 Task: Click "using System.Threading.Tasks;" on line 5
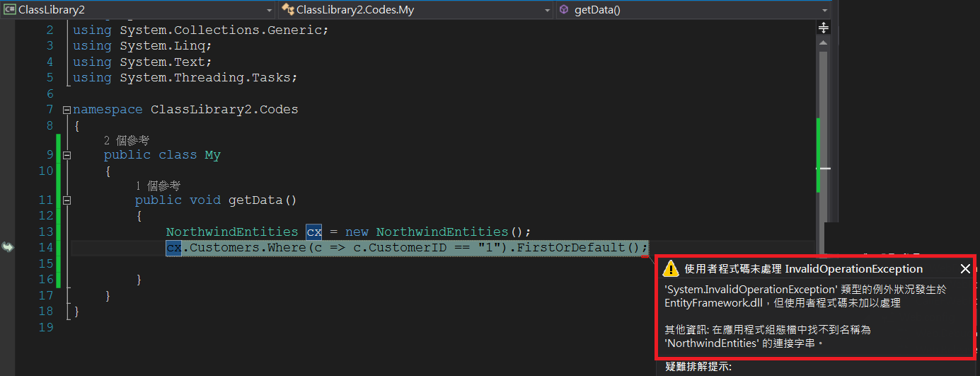tap(185, 77)
